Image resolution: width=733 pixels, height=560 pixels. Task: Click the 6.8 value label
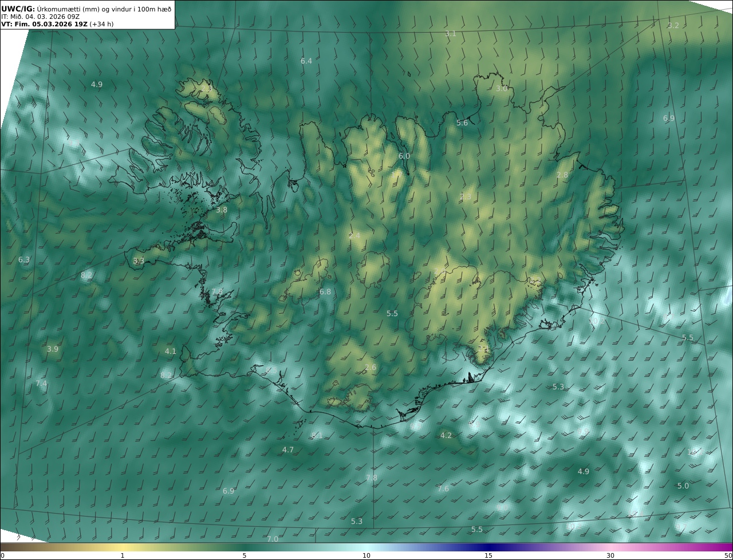[325, 292]
